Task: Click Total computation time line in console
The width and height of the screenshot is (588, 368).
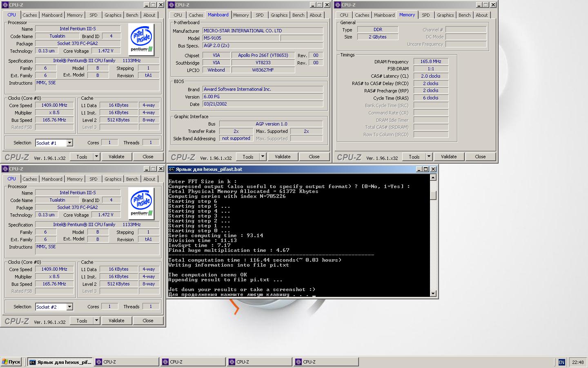Action: click(x=255, y=260)
